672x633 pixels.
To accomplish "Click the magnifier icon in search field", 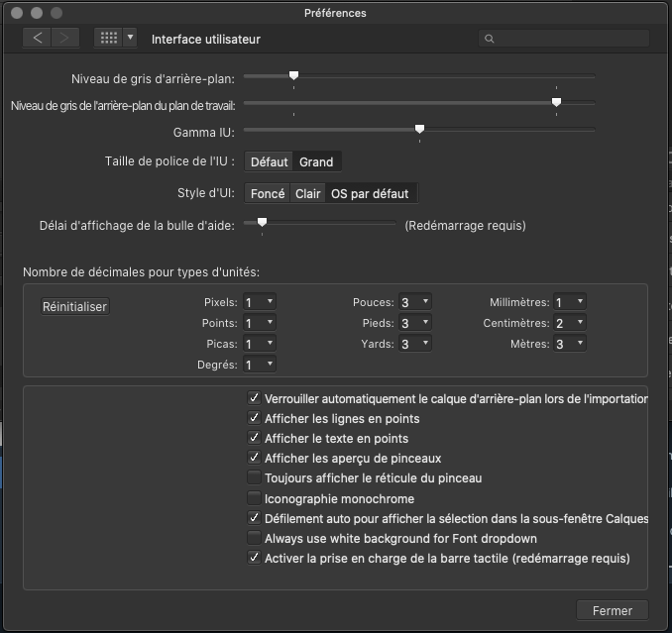I will pyautogui.click(x=489, y=39).
